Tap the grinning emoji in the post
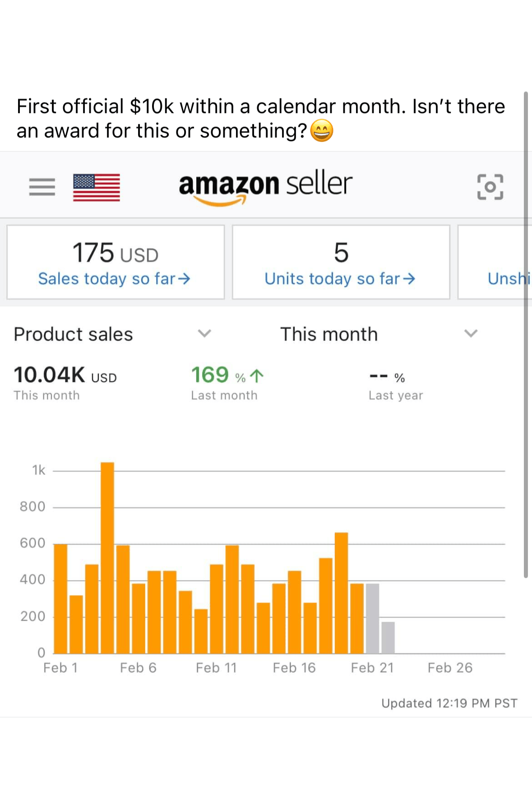The image size is (532, 798). (x=322, y=131)
